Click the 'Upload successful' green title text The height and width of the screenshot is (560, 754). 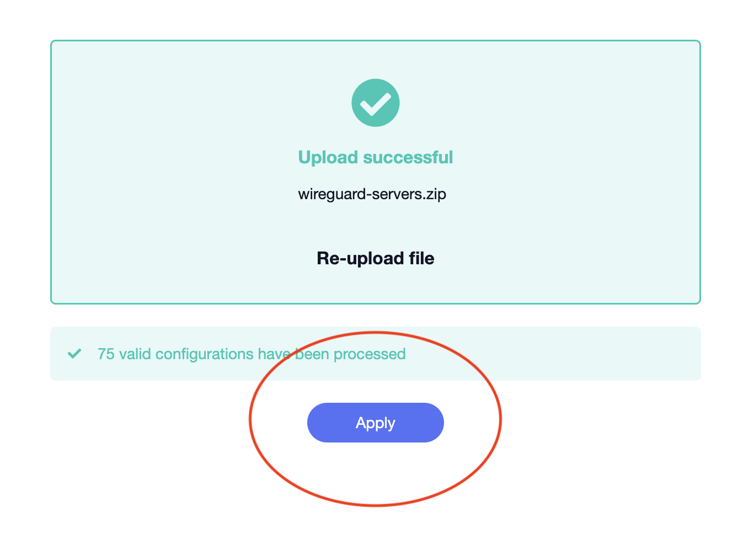[x=375, y=157]
